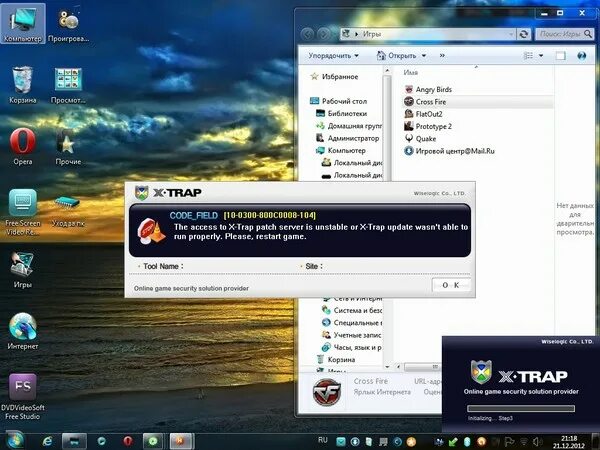Select Избранное in the navigation pane
Screen dimensions: 600x450
334,77
